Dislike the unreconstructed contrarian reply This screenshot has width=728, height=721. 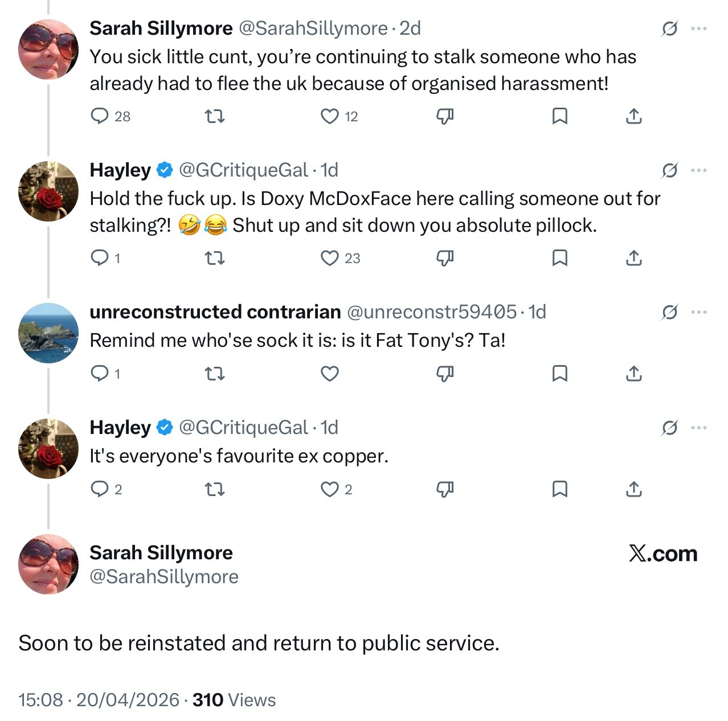click(445, 374)
